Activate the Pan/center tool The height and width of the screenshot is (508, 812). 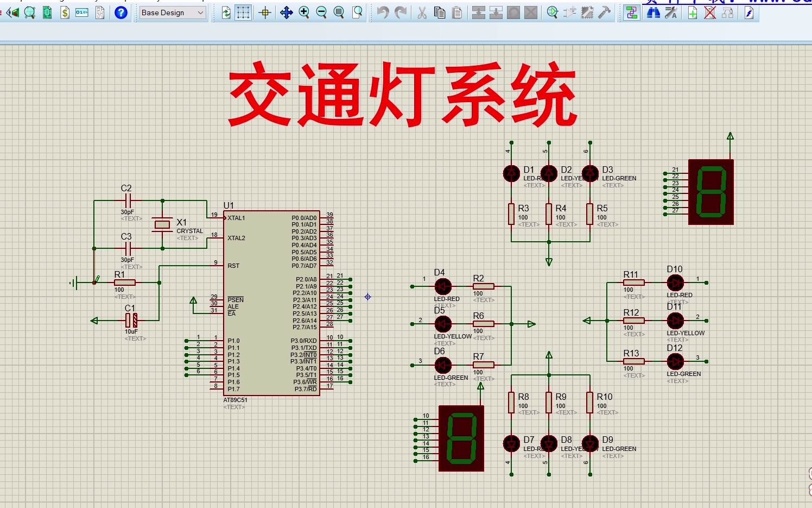tap(286, 12)
